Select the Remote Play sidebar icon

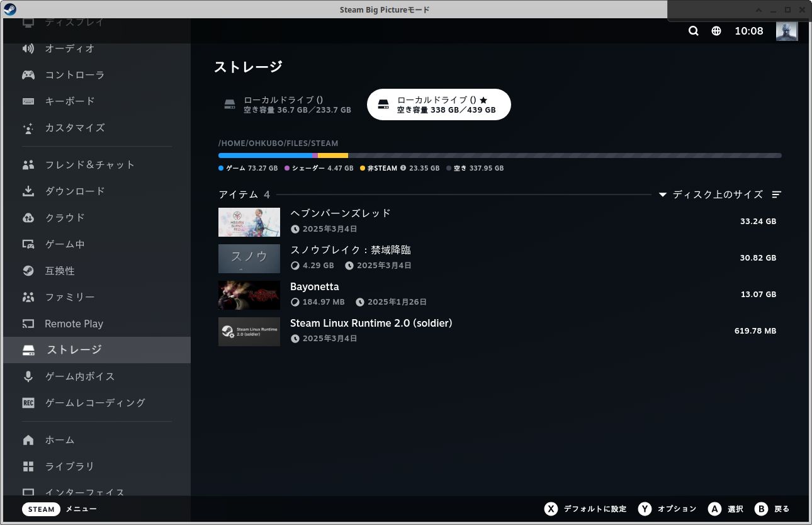[28, 323]
